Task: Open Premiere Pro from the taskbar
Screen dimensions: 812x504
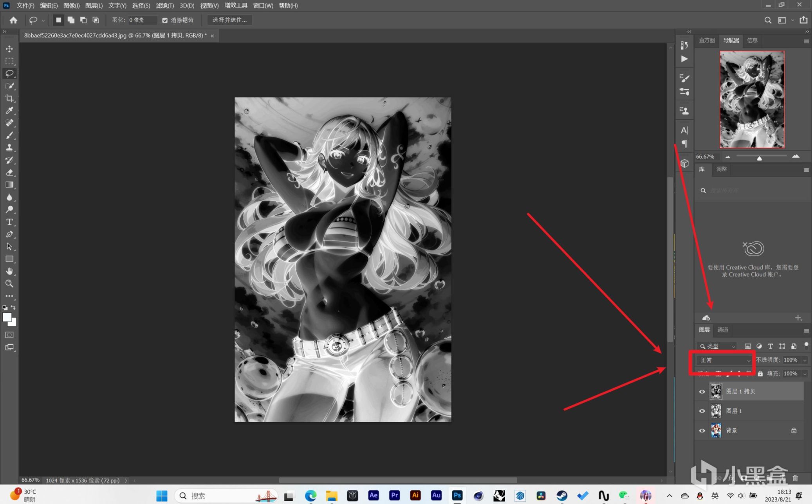Action: tap(394, 495)
